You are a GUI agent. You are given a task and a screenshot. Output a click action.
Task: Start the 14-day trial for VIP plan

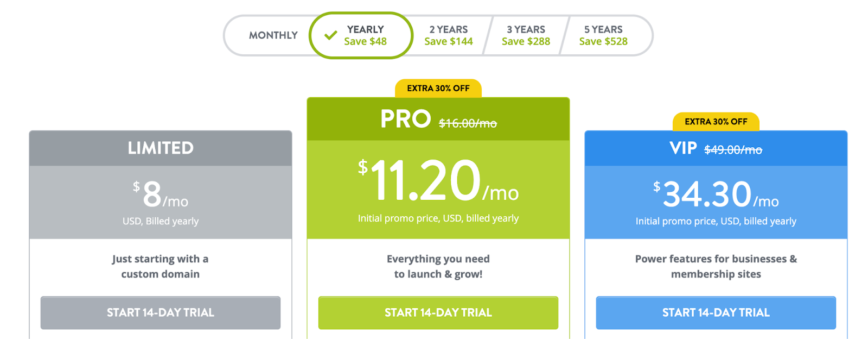click(x=716, y=313)
